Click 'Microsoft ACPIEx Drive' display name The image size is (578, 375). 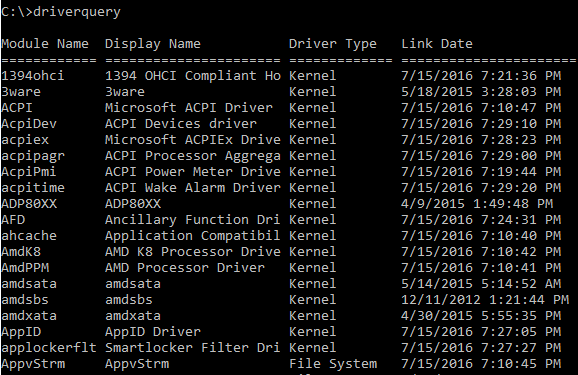coord(193,140)
